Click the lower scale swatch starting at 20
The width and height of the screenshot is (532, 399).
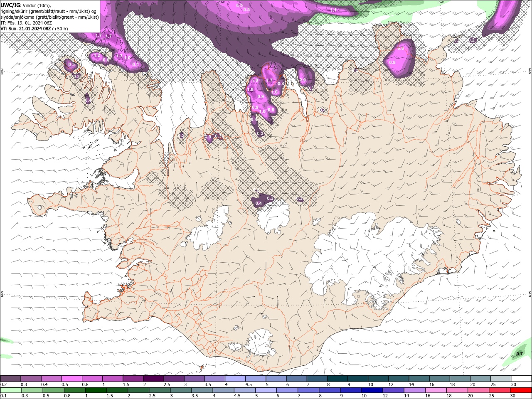pos(478,390)
